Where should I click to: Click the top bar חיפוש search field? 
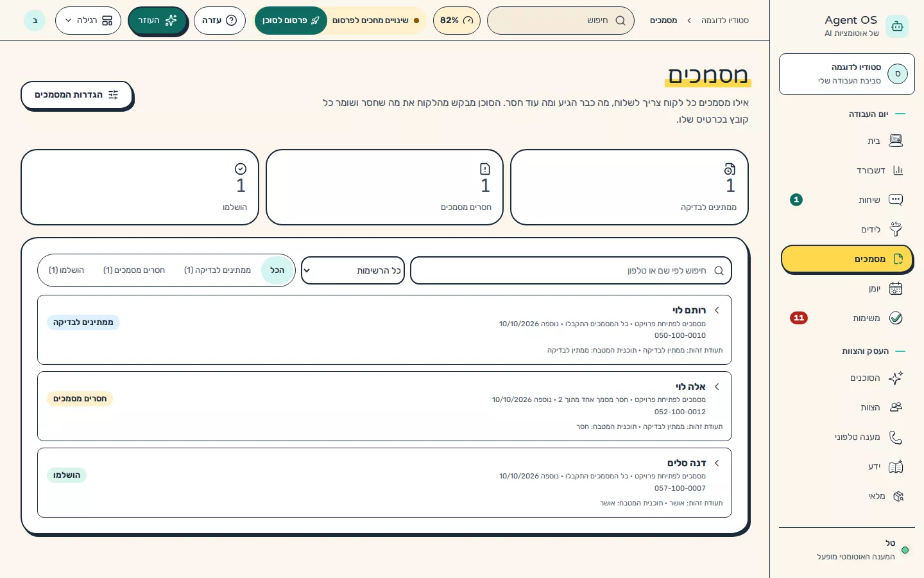pos(561,21)
